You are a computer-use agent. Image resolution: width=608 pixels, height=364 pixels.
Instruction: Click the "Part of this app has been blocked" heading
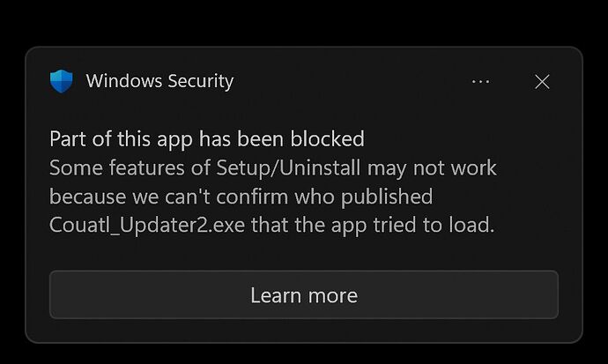pyautogui.click(x=206, y=139)
